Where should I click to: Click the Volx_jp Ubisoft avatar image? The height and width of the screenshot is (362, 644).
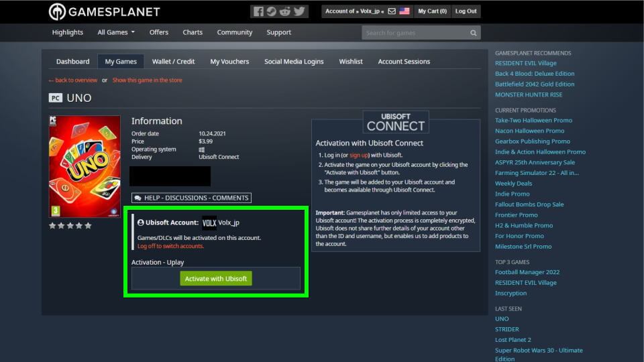[209, 223]
